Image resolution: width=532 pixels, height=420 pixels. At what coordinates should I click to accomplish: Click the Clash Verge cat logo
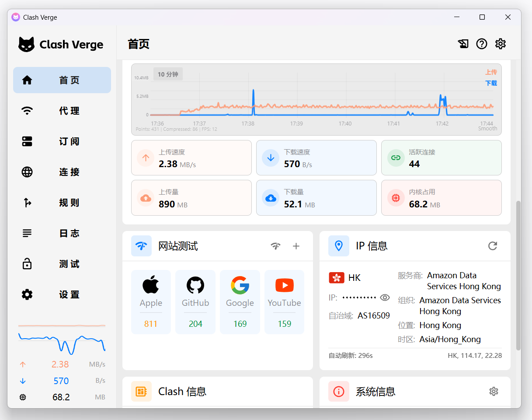click(x=26, y=44)
